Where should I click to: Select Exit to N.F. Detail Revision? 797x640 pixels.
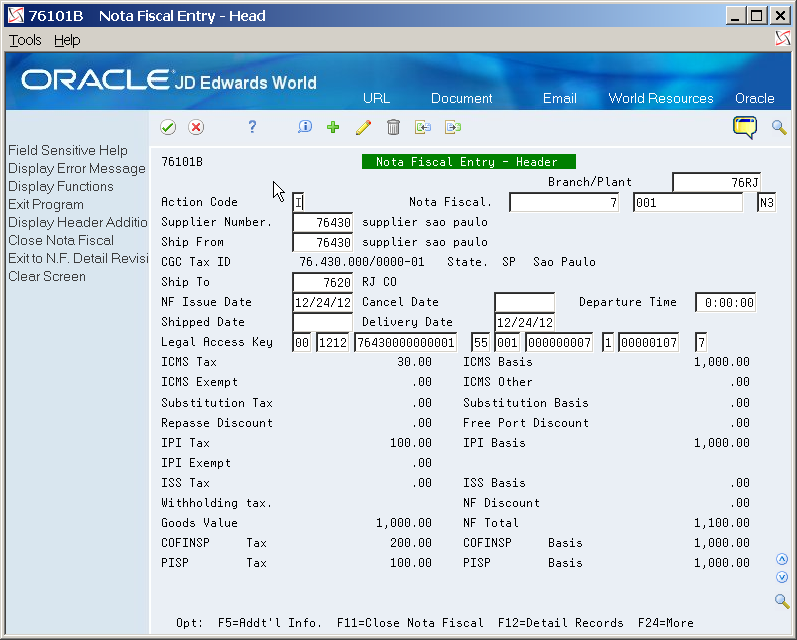(78, 258)
